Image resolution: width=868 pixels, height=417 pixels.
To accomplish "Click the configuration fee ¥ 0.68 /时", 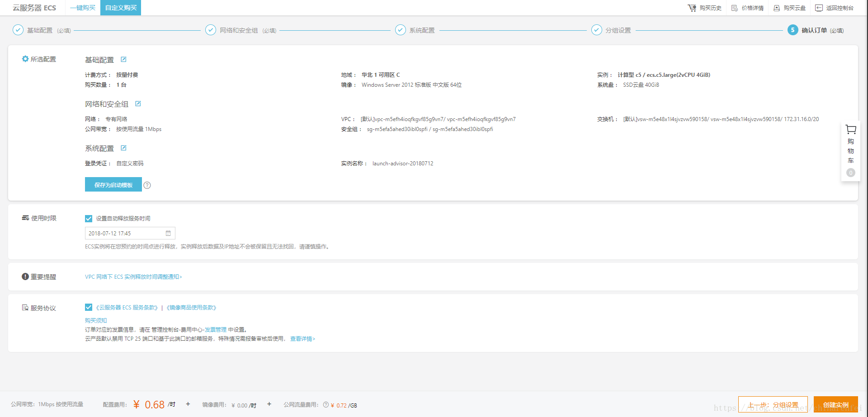I will 154,405.
